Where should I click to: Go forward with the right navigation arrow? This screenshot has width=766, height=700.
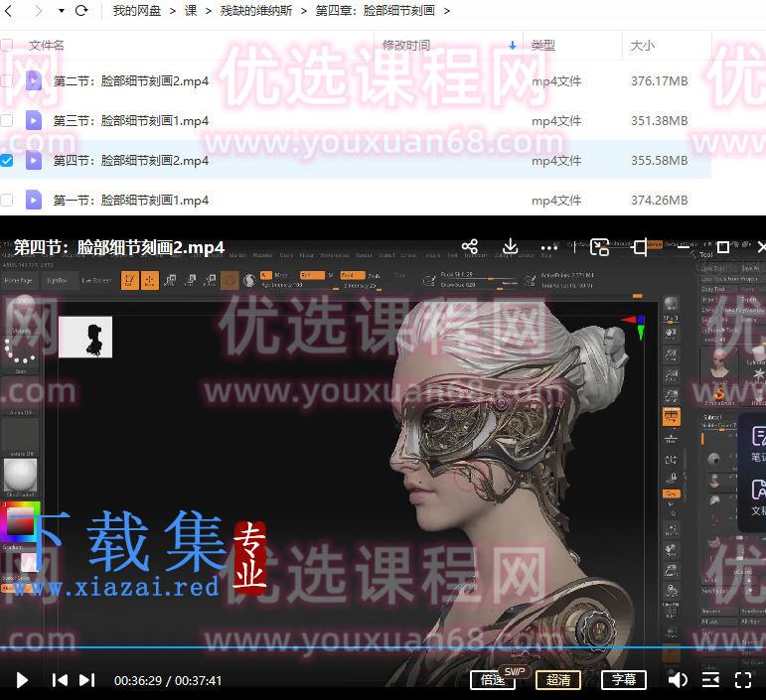pos(38,11)
